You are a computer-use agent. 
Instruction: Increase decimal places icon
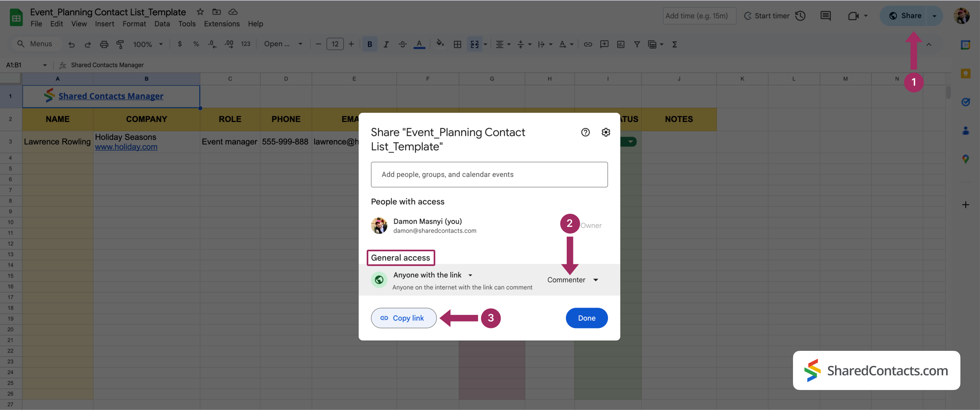tap(229, 44)
